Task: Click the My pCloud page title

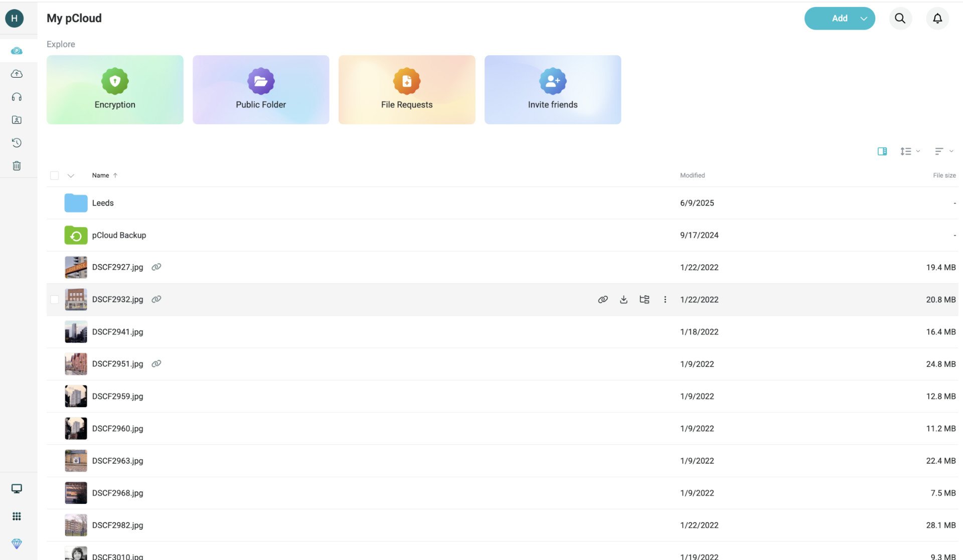Action: 74,19
